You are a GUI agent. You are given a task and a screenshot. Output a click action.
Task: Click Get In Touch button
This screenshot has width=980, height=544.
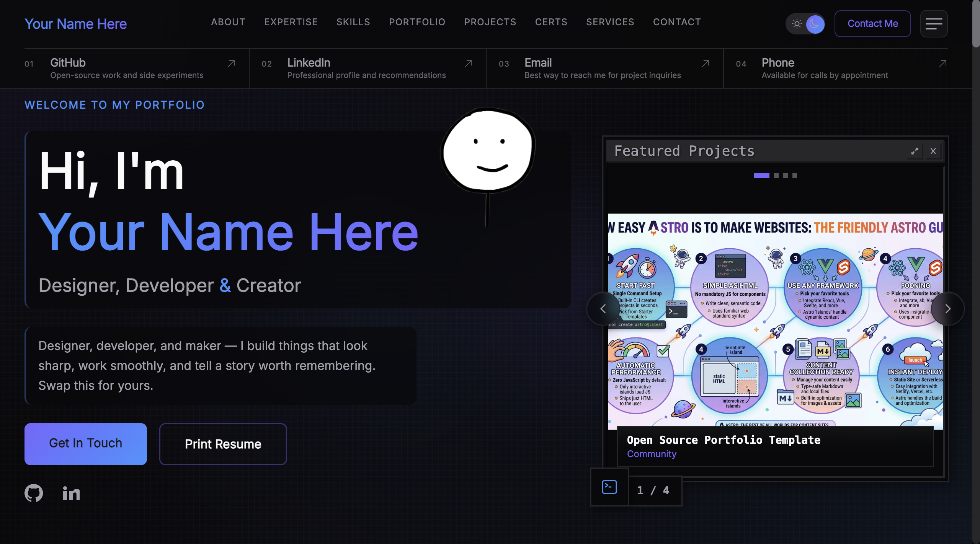86,444
